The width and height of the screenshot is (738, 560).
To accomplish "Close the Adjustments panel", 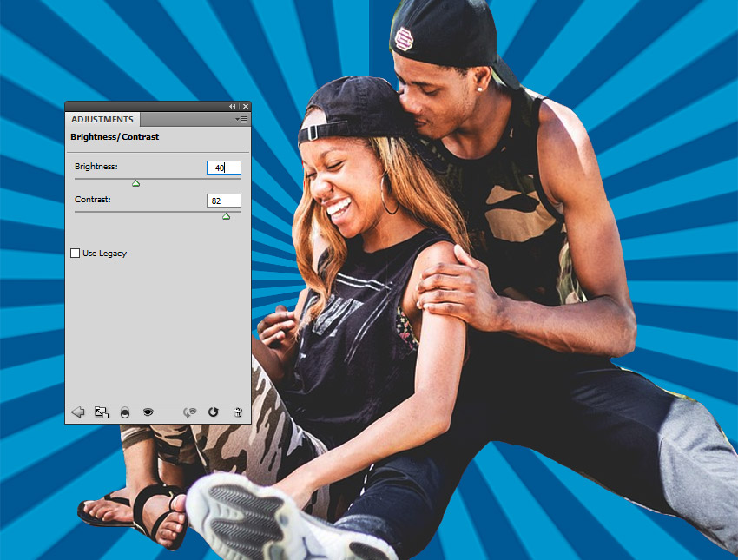I will (x=245, y=106).
